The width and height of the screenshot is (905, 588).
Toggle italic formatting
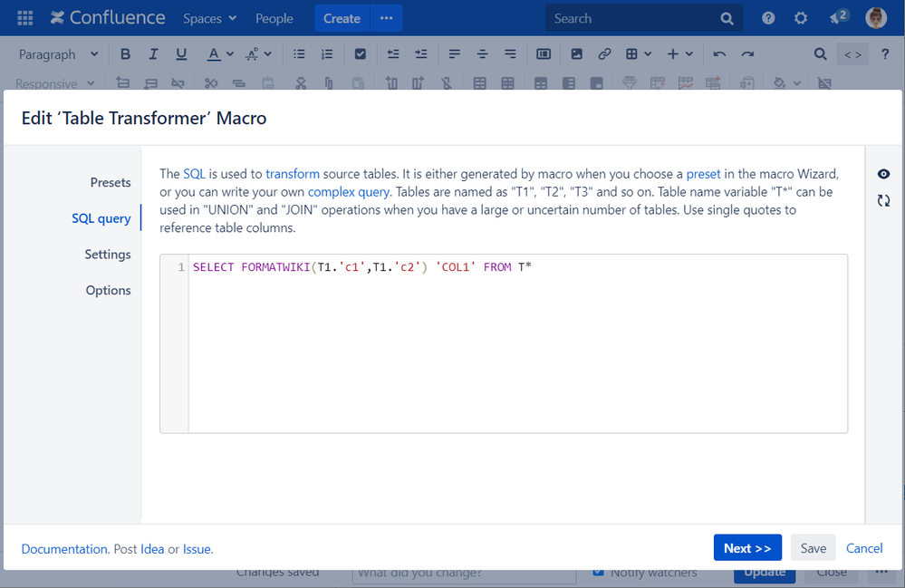(153, 54)
